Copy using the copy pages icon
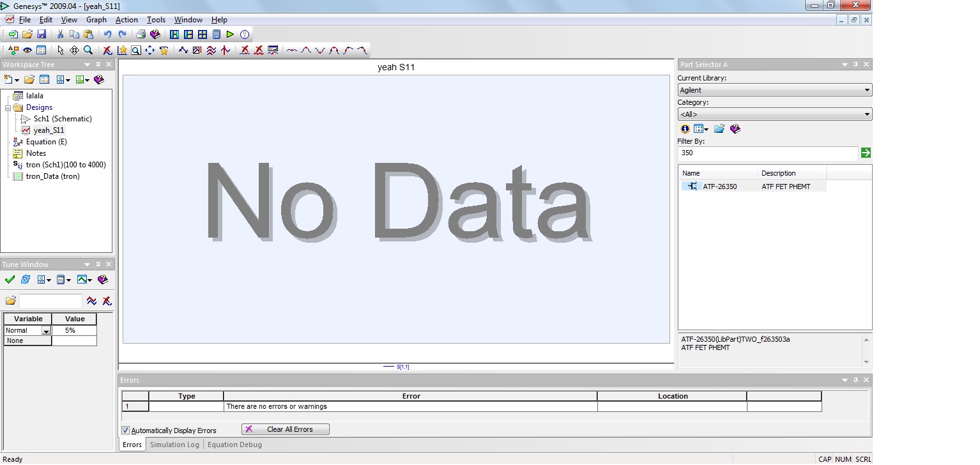Viewport: 980px width, 465px height. [x=74, y=34]
